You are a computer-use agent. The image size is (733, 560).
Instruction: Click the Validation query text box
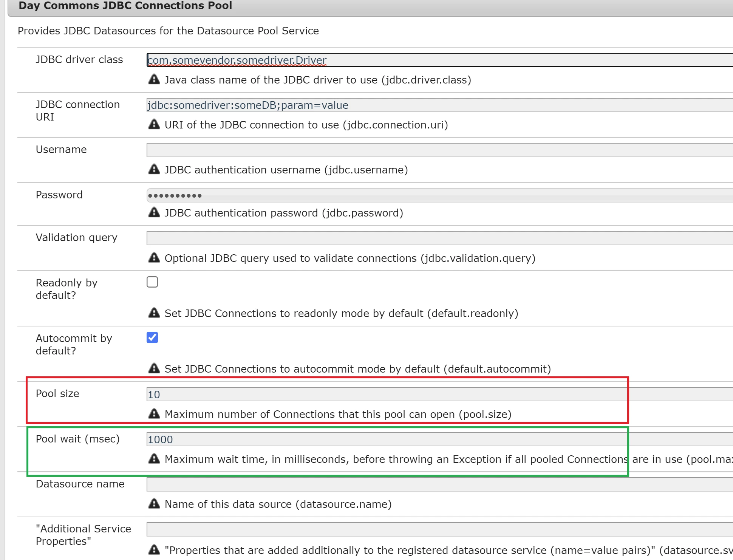tap(438, 238)
